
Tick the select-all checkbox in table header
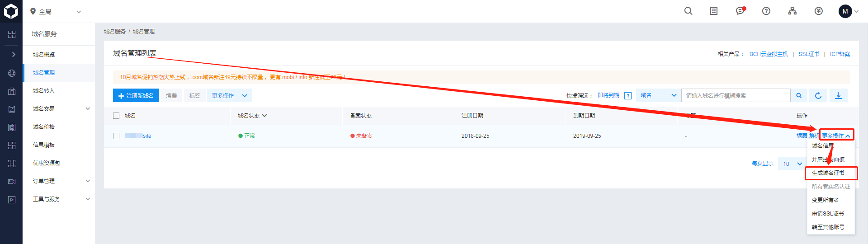click(x=116, y=116)
